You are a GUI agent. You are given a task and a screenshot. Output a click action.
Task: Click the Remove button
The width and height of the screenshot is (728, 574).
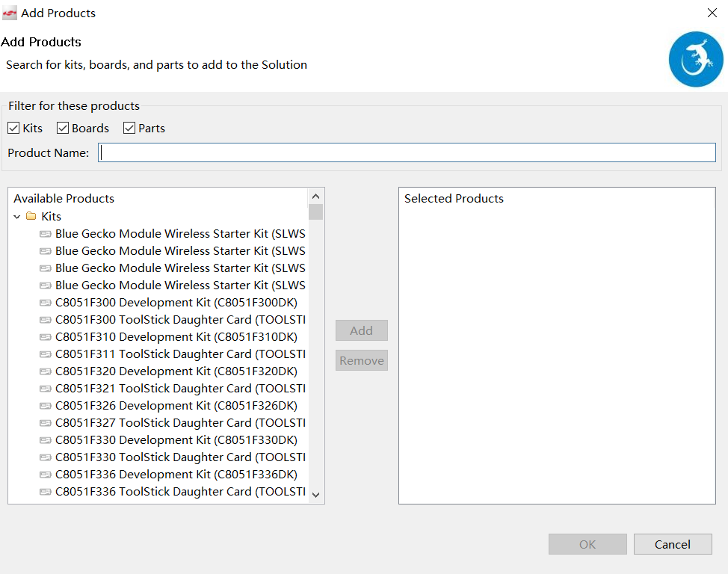362,360
